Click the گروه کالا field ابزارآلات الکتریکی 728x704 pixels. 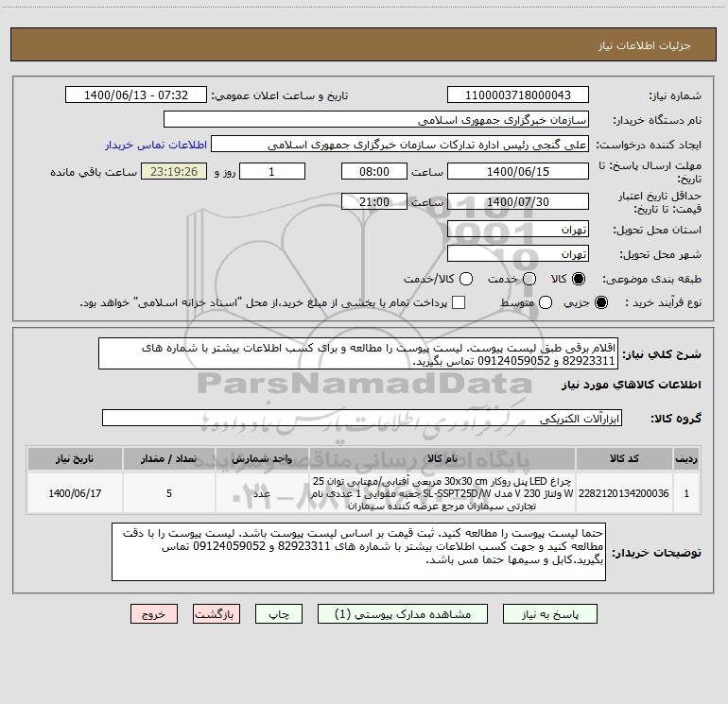362,418
